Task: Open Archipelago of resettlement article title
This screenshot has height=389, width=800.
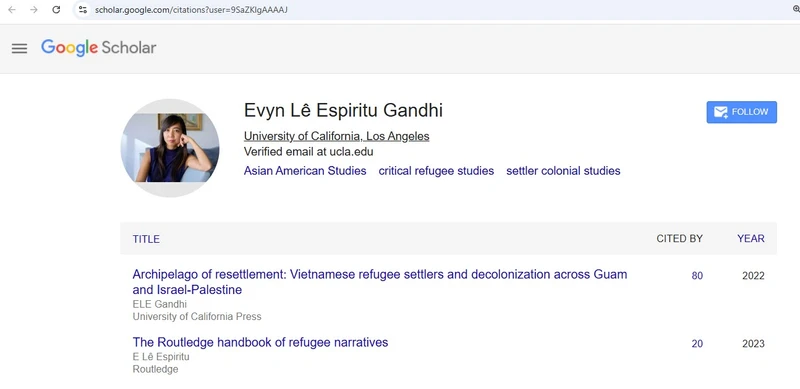Action: (380, 282)
